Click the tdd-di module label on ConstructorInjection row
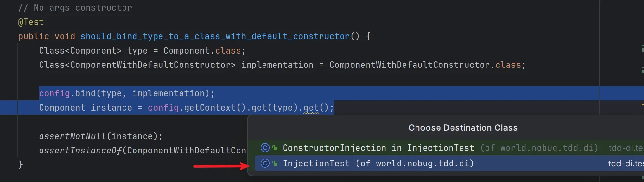This screenshot has height=182, width=644. [626, 148]
